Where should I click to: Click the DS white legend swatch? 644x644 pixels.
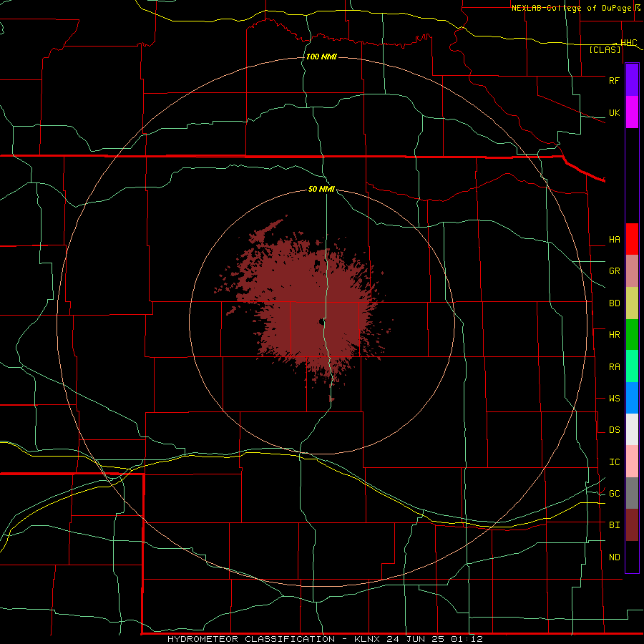632,429
